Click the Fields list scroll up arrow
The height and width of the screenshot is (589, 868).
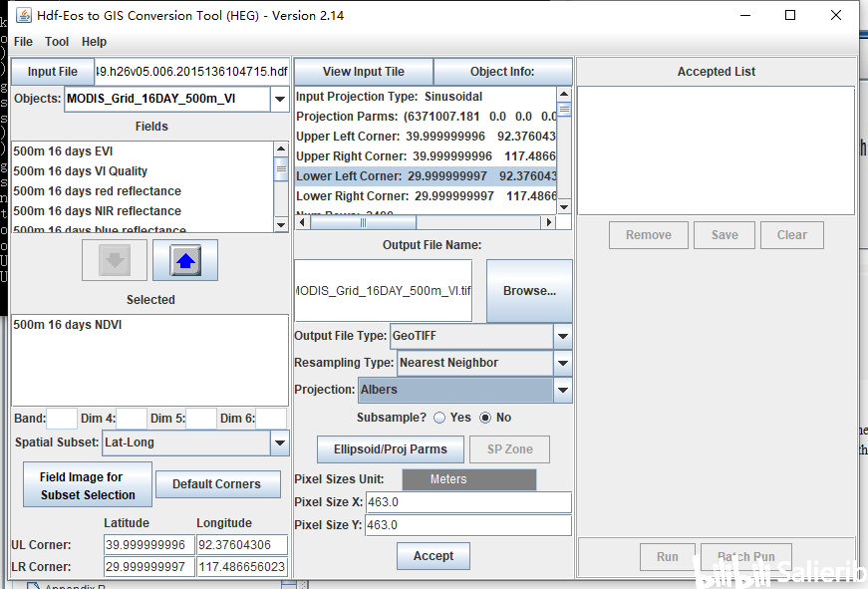point(281,148)
